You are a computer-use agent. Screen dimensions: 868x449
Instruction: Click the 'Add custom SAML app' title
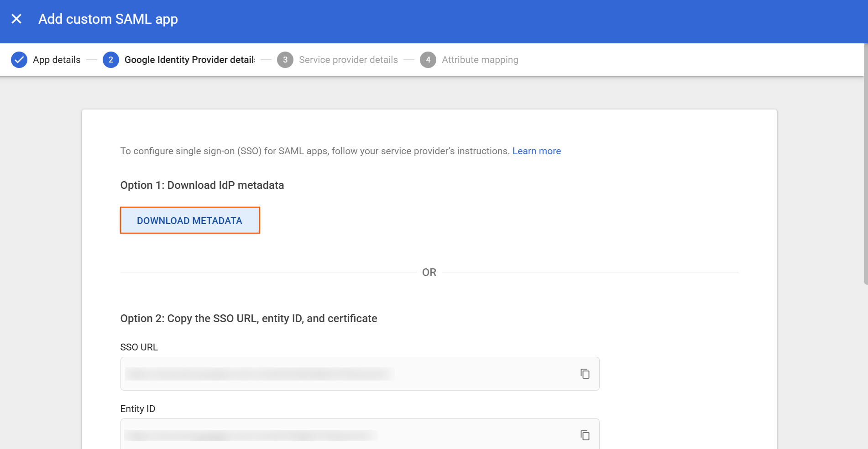(x=108, y=19)
